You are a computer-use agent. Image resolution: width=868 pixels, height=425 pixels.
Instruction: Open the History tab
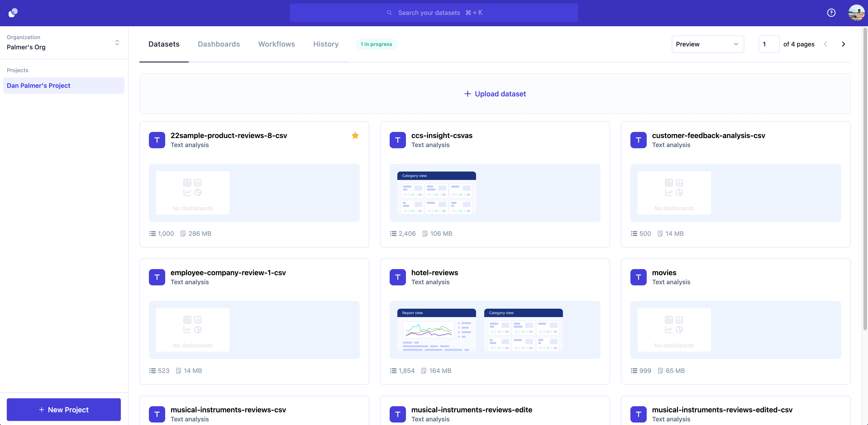(325, 44)
